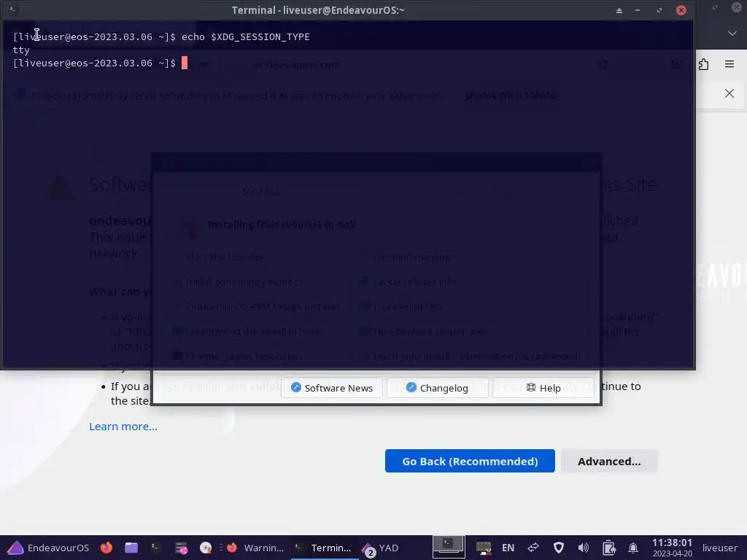Open the power manager battery icon
Image resolution: width=747 pixels, height=560 pixels.
(x=608, y=548)
